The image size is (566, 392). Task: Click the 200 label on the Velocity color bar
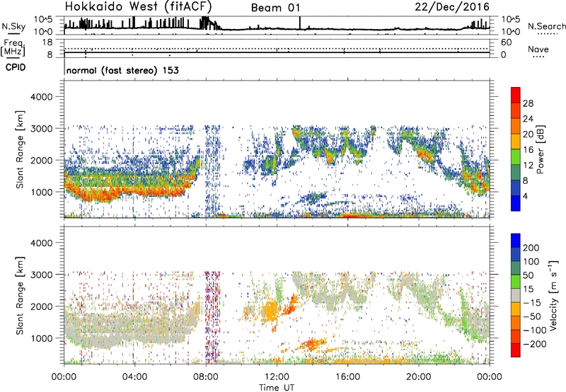click(531, 248)
